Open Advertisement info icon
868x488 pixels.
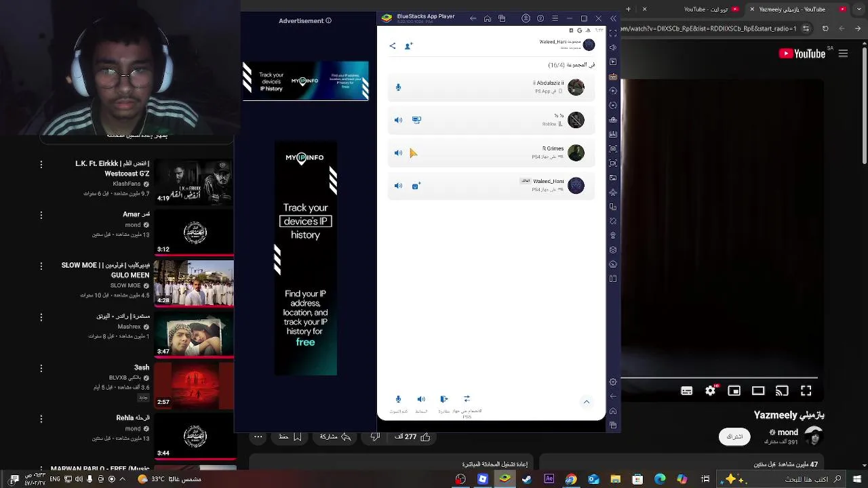coord(328,21)
